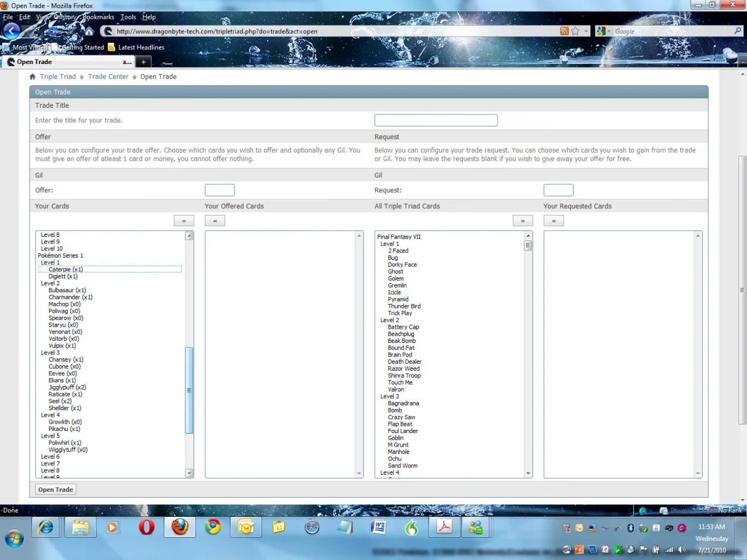Click « to remove from Your Requested Cards
The height and width of the screenshot is (560, 747).
coord(553,220)
